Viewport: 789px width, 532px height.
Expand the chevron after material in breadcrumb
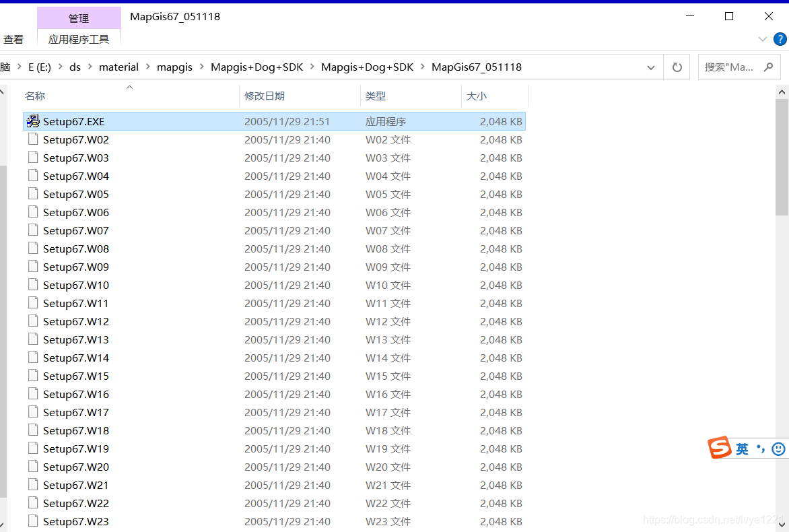point(148,67)
